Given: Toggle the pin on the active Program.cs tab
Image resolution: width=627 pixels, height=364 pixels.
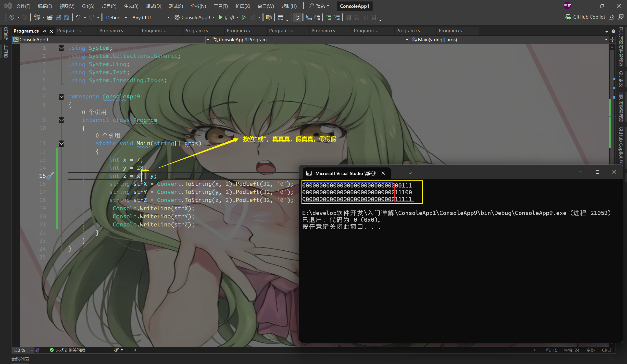Looking at the screenshot, I should click(x=45, y=31).
